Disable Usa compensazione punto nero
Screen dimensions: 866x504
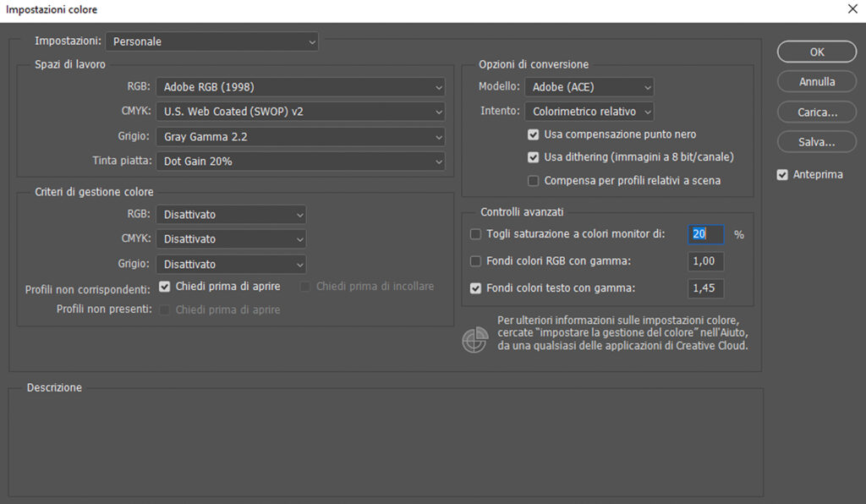pyautogui.click(x=533, y=134)
